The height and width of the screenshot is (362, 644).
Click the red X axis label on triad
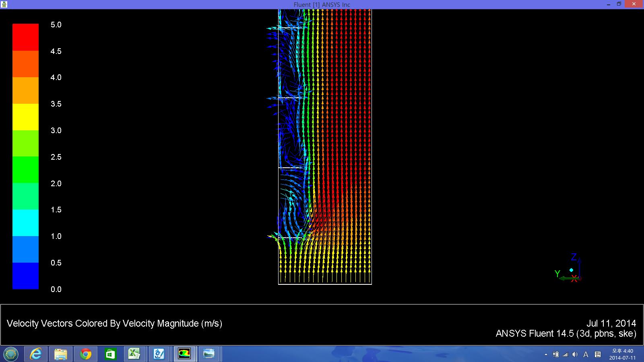pos(574,279)
